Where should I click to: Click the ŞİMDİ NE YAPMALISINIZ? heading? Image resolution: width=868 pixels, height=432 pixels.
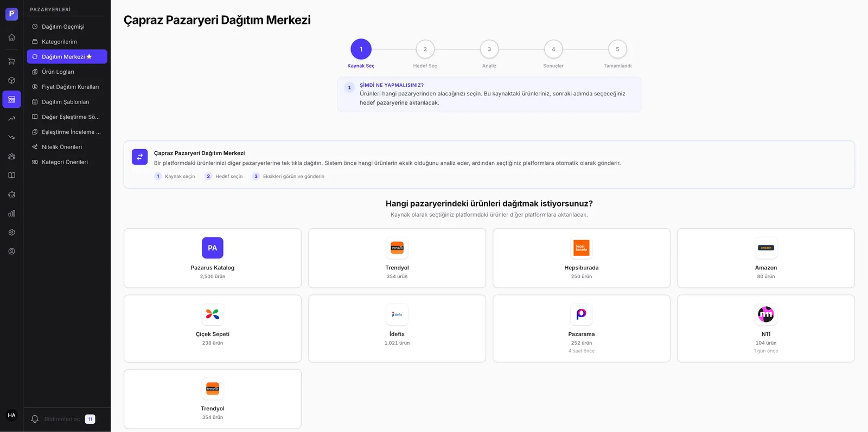point(392,85)
